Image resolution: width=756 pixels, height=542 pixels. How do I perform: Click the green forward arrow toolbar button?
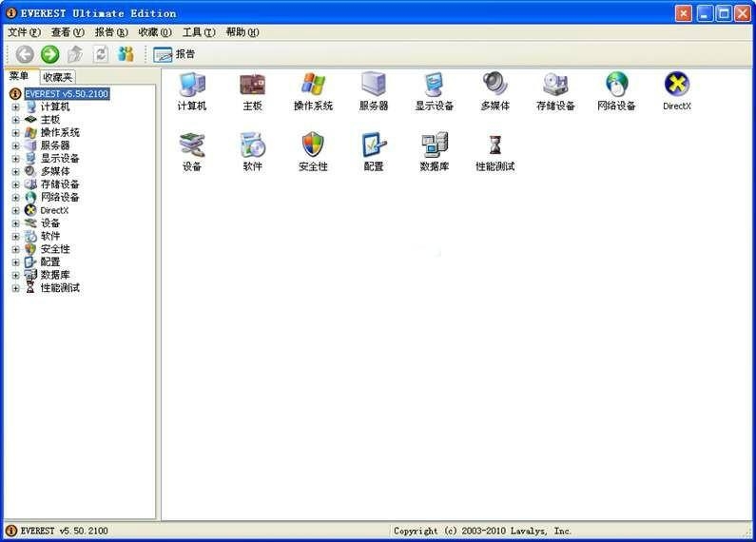[49, 54]
